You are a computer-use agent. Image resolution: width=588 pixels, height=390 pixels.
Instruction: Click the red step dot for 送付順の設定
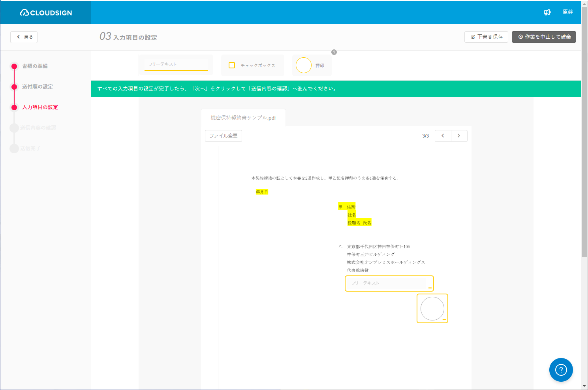[x=14, y=87]
